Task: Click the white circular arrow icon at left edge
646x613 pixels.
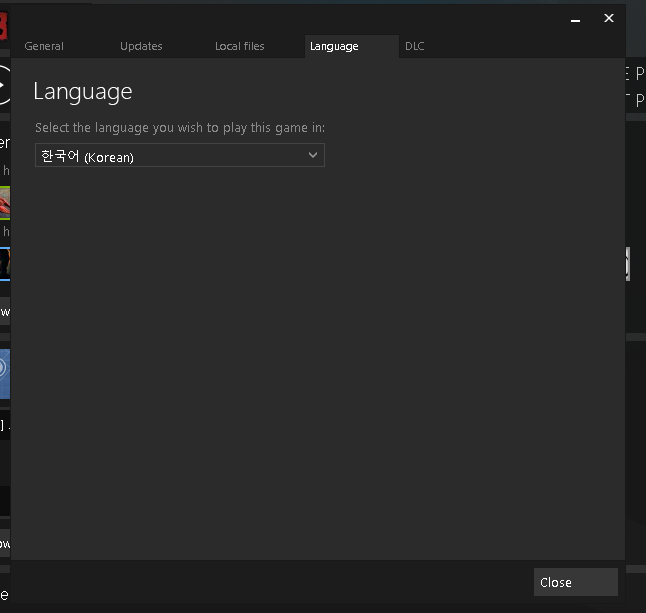Action: click(x=5, y=85)
